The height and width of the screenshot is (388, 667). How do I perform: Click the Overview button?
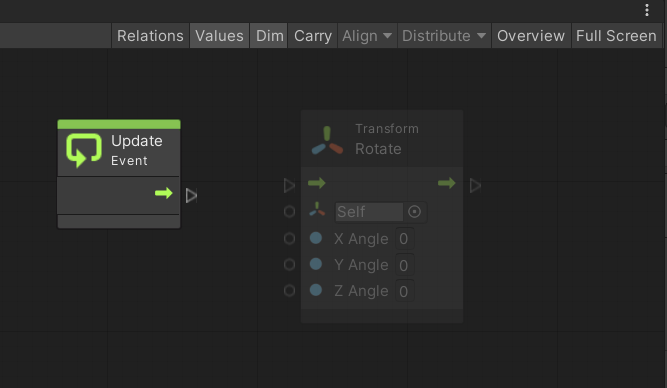[x=531, y=36]
